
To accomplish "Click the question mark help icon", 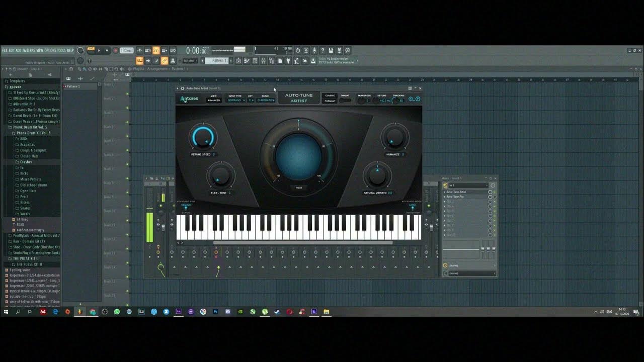I will click(323, 50).
